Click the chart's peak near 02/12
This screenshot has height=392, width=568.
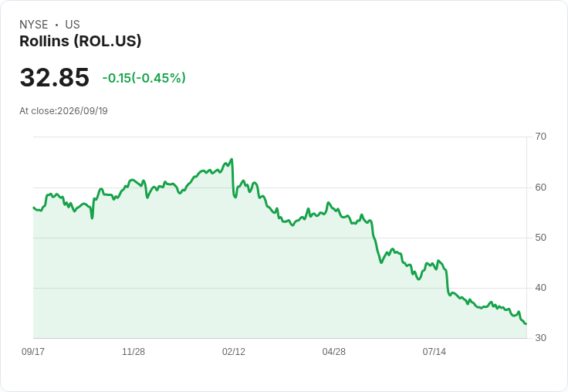tap(232, 159)
